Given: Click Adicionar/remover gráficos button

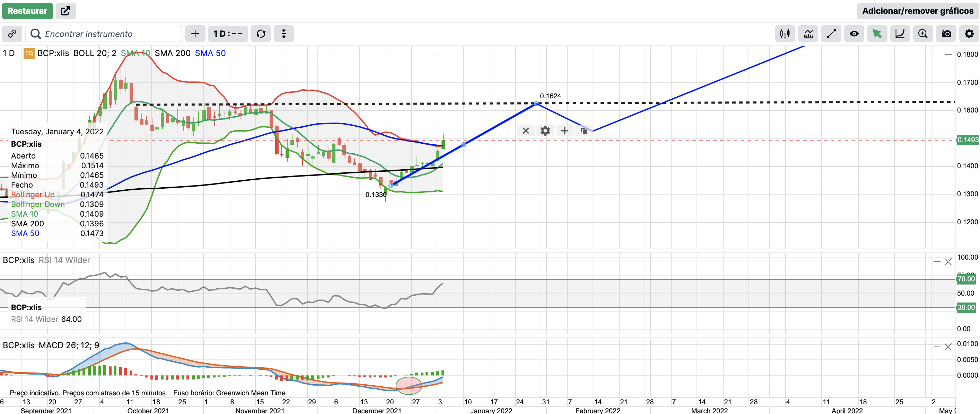Looking at the screenshot, I should [917, 11].
